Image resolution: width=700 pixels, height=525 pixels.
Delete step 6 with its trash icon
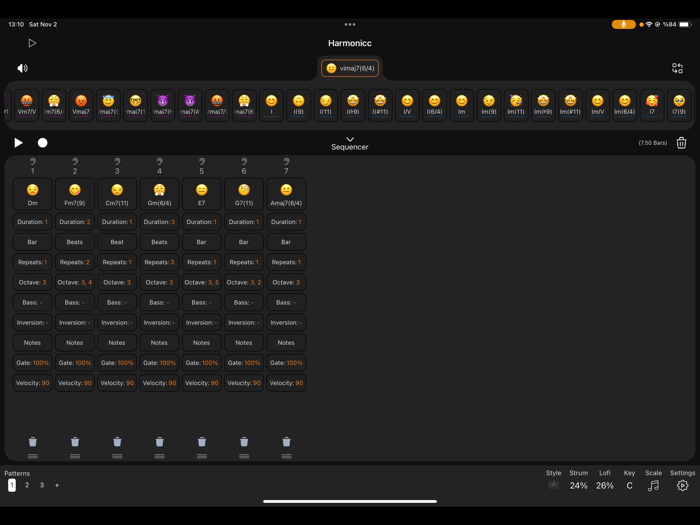[244, 442]
